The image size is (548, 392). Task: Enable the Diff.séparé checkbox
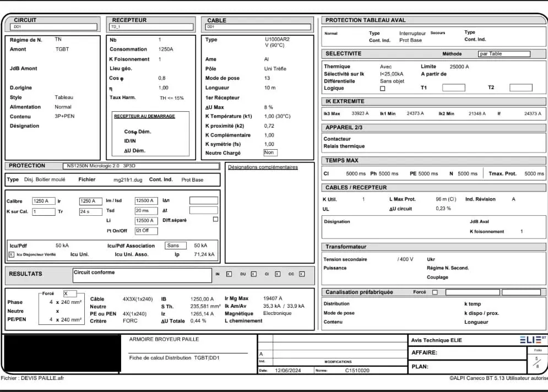point(216,220)
